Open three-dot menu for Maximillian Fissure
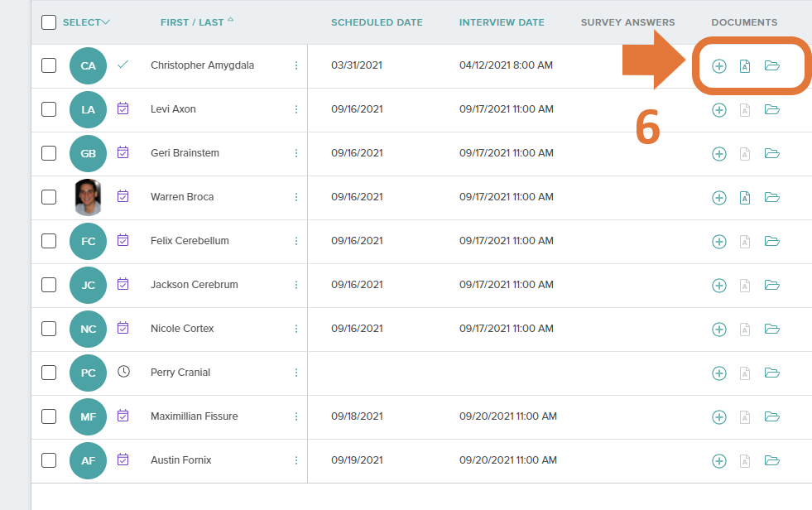The width and height of the screenshot is (812, 510). pyautogui.click(x=296, y=416)
